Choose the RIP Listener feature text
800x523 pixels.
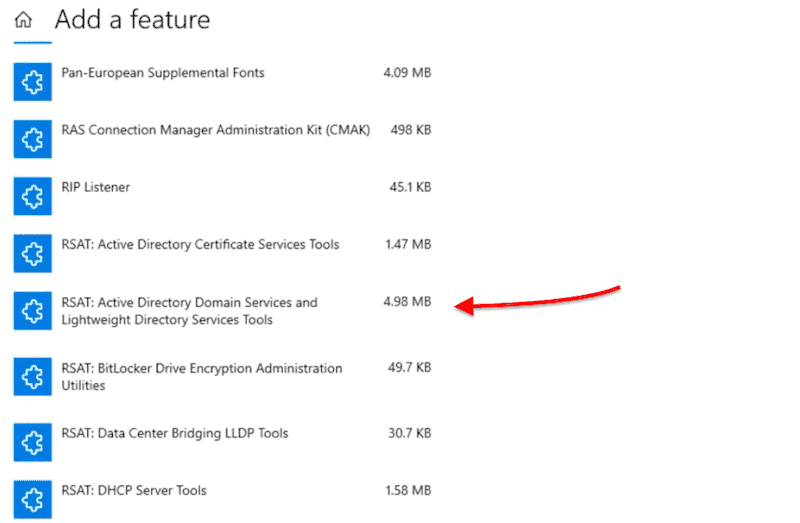[95, 187]
